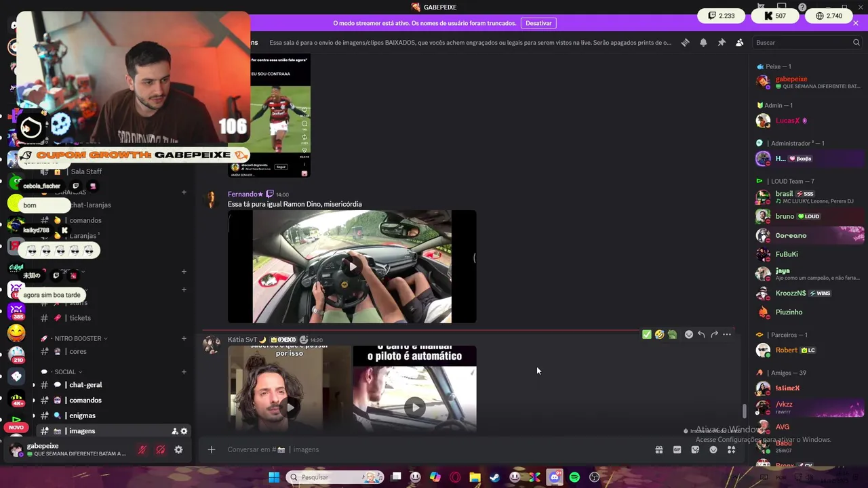Forward Kátia SvT's message
This screenshot has height=488, width=868.
pos(714,334)
